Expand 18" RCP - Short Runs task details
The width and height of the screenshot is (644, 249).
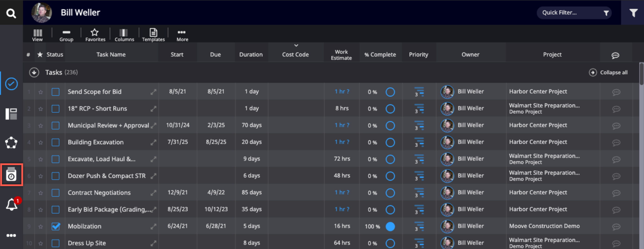point(153,109)
